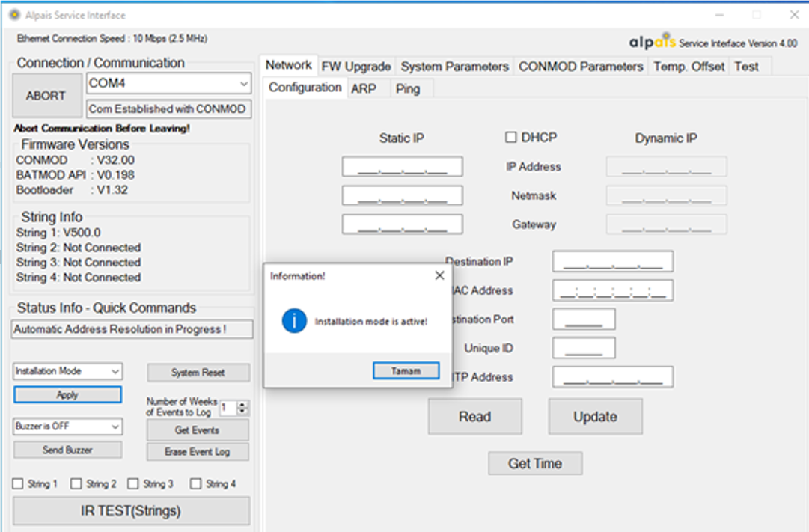Click the Get Time button
Viewport: 809px width, 532px height.
[535, 463]
